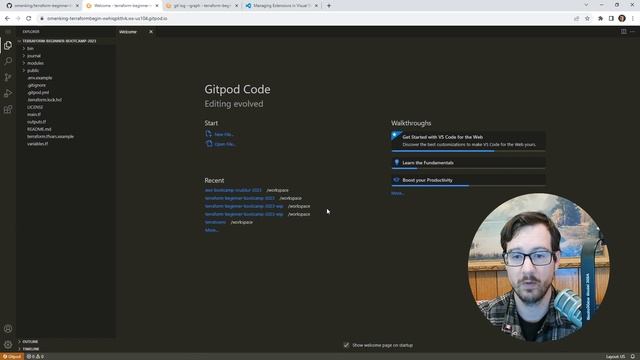Screen dimensions: 640x360
Task: Open the Run and Debug view
Action: [8, 93]
